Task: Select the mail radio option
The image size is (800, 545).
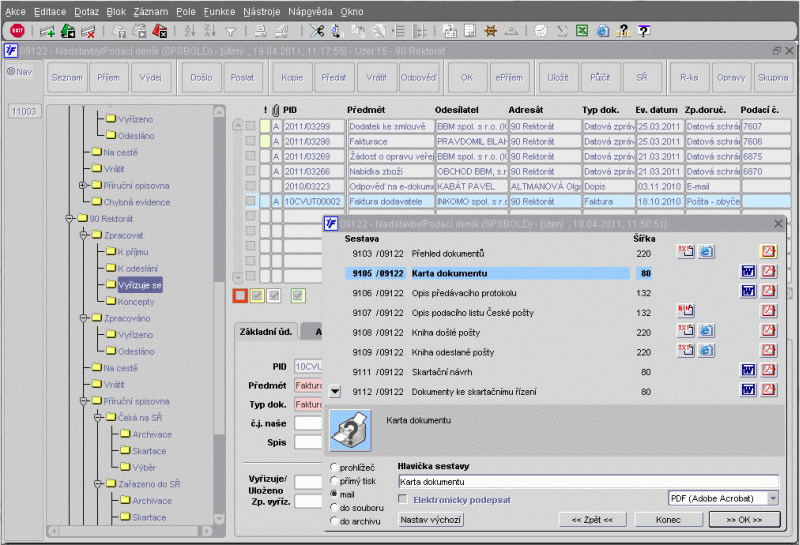Action: pyautogui.click(x=334, y=494)
